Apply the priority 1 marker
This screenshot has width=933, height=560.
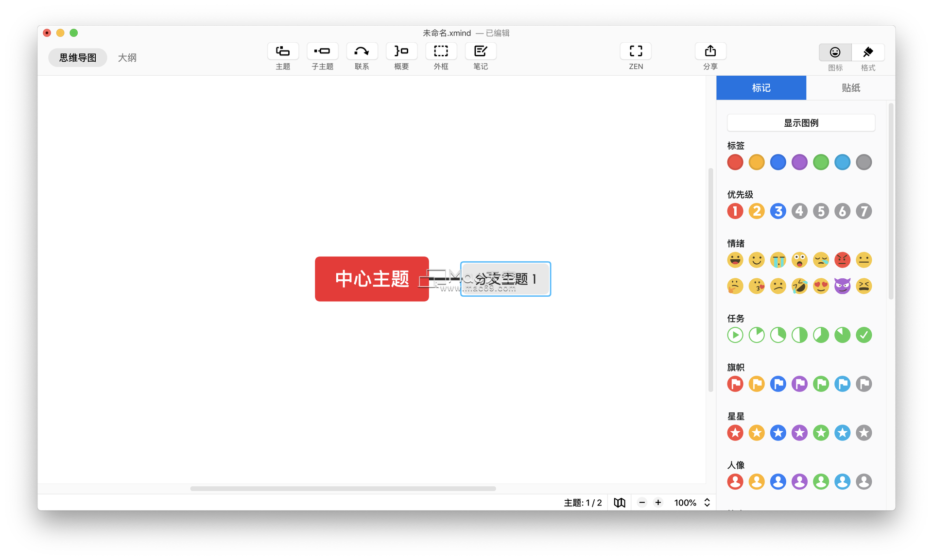click(735, 211)
